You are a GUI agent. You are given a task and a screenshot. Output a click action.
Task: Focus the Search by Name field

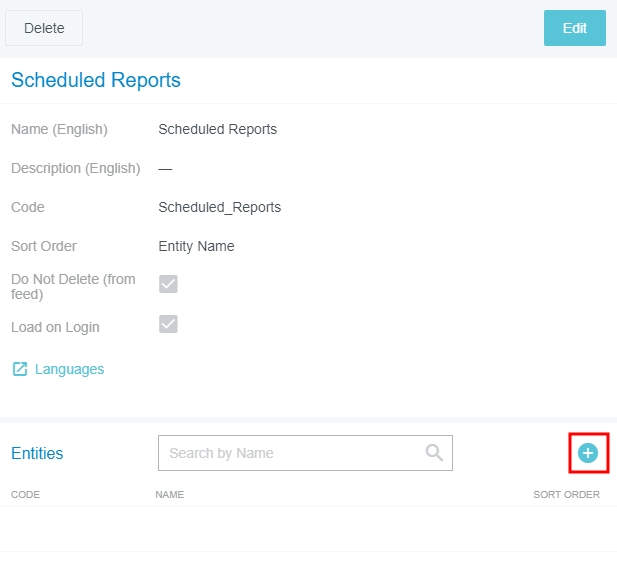coord(295,453)
